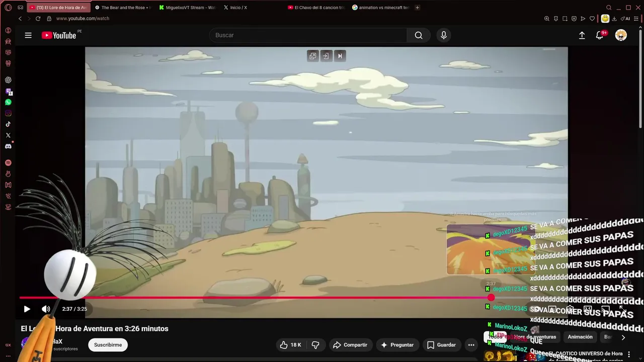Click Guardar to save the video
This screenshot has width=644, height=362.
[441, 345]
